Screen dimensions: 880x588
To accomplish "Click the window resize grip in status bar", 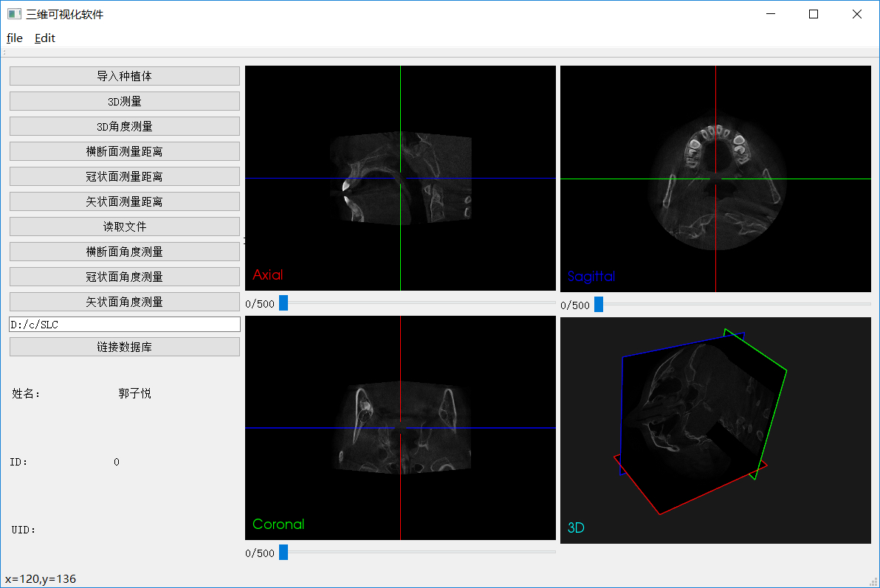I will pyautogui.click(x=873, y=582).
